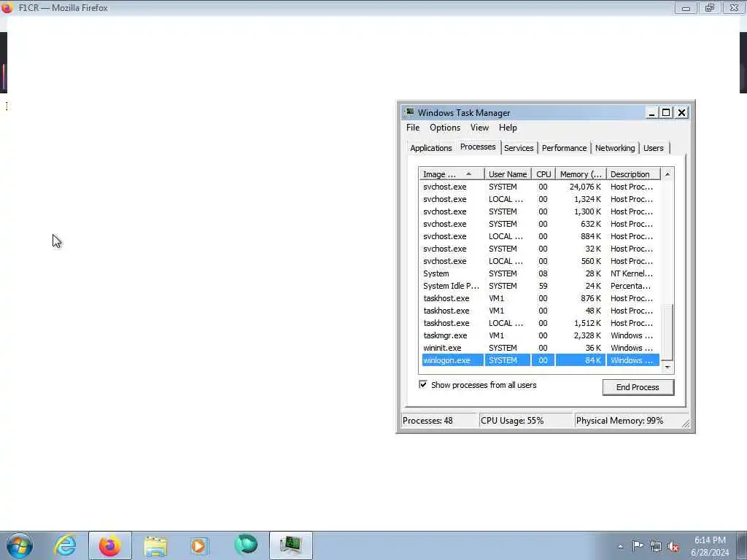This screenshot has width=747, height=560.
Task: Select the System Idle Process row
Action: [541, 286]
